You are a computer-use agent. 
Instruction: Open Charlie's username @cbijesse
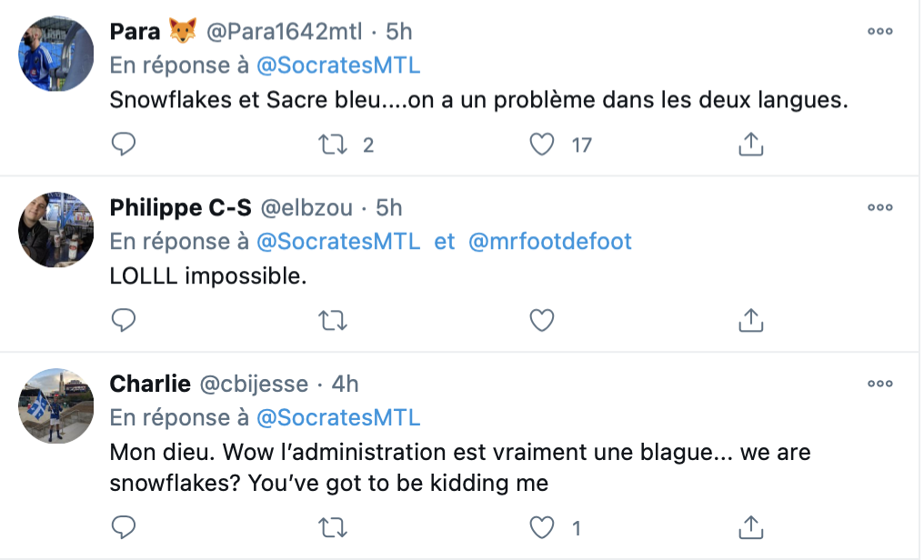pos(254,384)
